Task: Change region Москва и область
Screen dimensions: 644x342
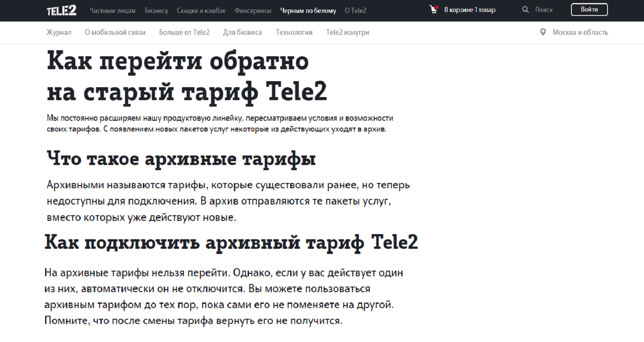Action: (580, 32)
